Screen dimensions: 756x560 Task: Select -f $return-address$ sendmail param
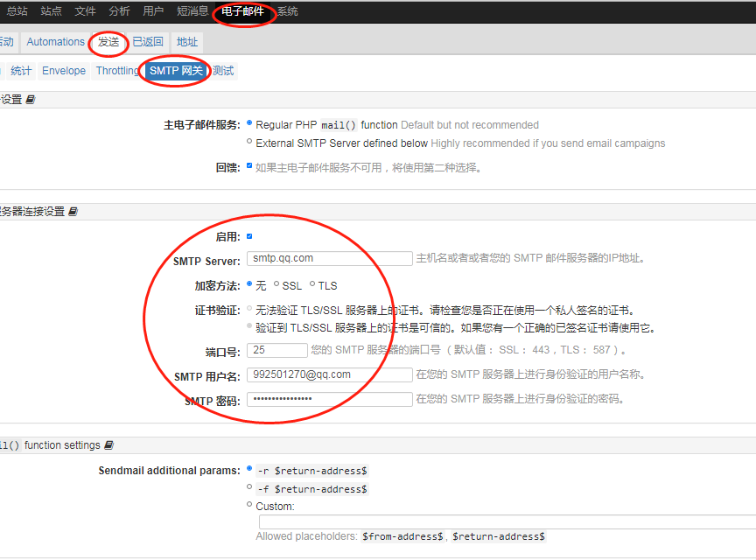(x=249, y=486)
